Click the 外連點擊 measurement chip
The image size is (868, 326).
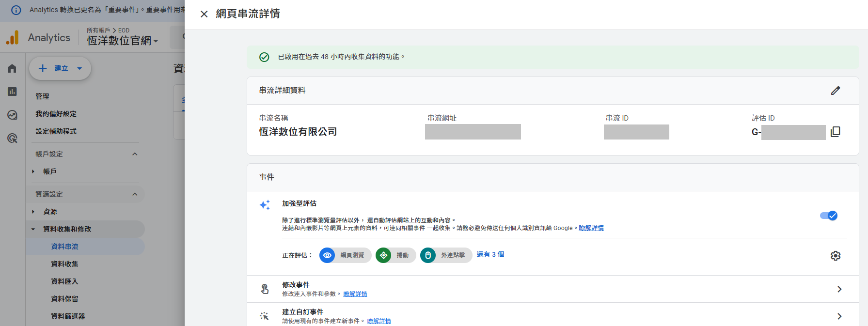(x=446, y=255)
